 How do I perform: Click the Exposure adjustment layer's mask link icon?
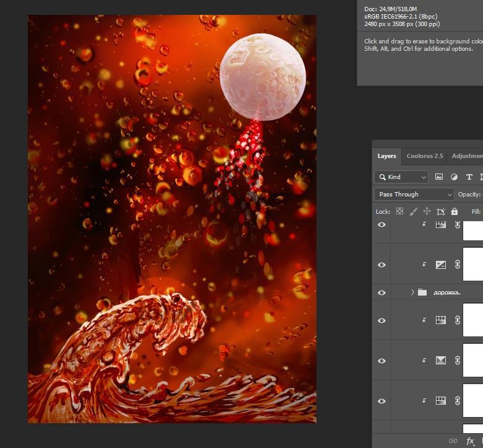458,265
